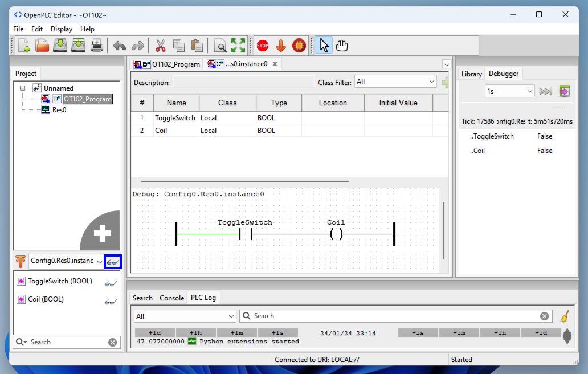Image resolution: width=588 pixels, height=374 pixels.
Task: Click the -1d log time button
Action: tap(541, 333)
